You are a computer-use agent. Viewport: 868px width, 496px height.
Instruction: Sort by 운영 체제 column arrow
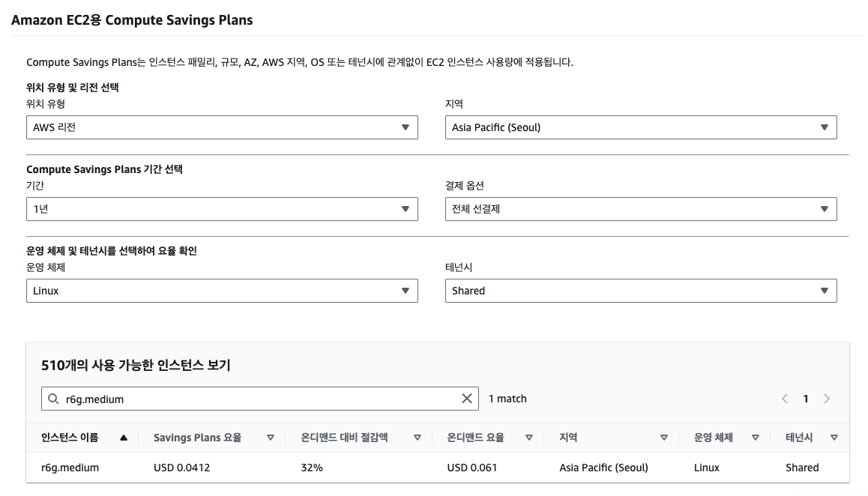point(755,438)
